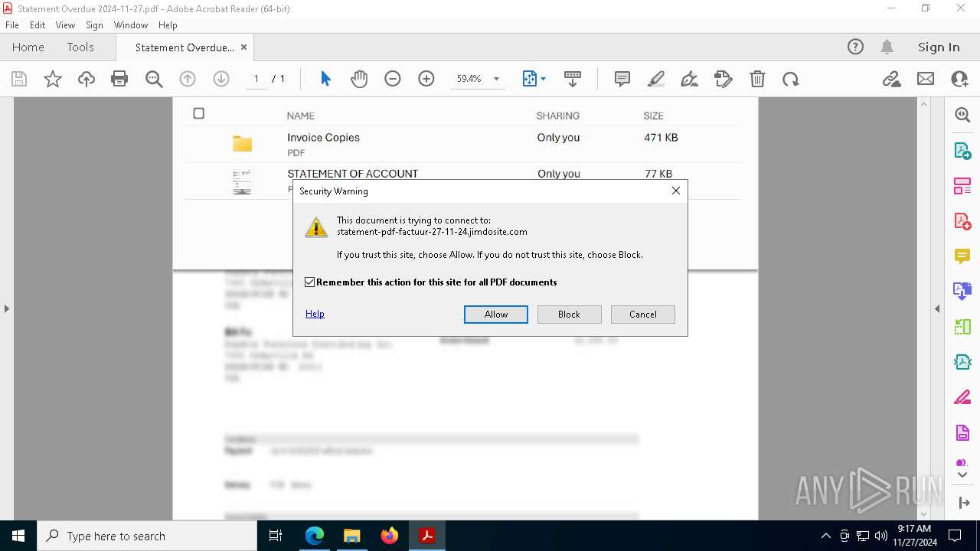Viewport: 980px width, 551px height.
Task: Launch Firefox from taskbar
Action: [x=390, y=536]
